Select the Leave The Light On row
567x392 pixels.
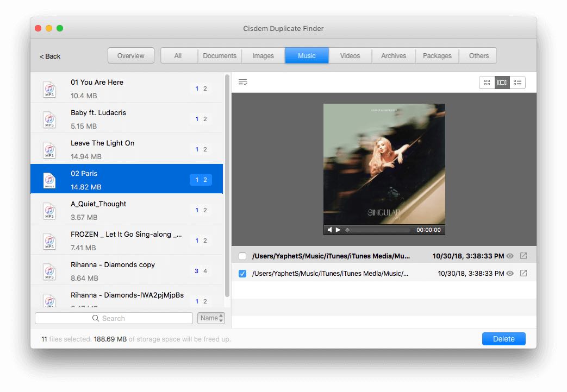point(127,149)
